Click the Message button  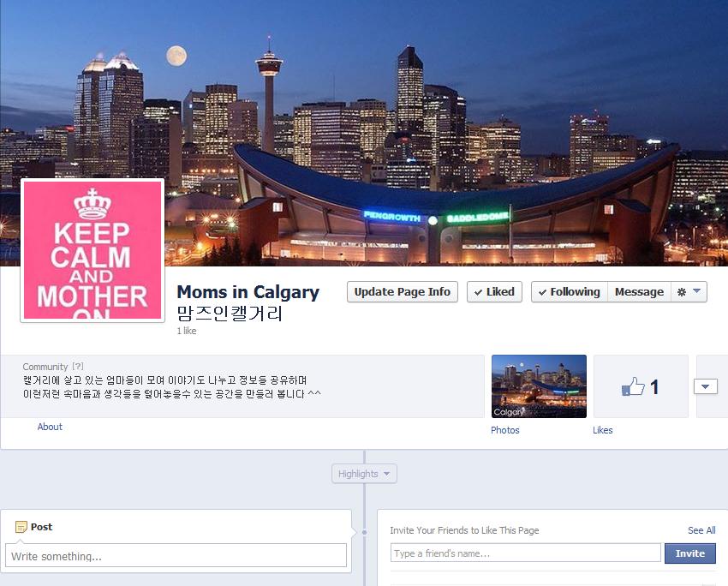(639, 292)
